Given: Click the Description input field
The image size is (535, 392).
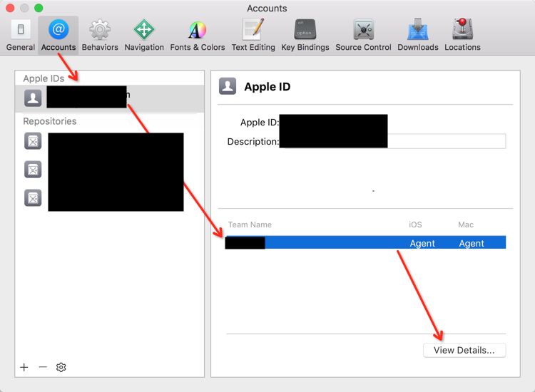Looking at the screenshot, I should point(392,141).
